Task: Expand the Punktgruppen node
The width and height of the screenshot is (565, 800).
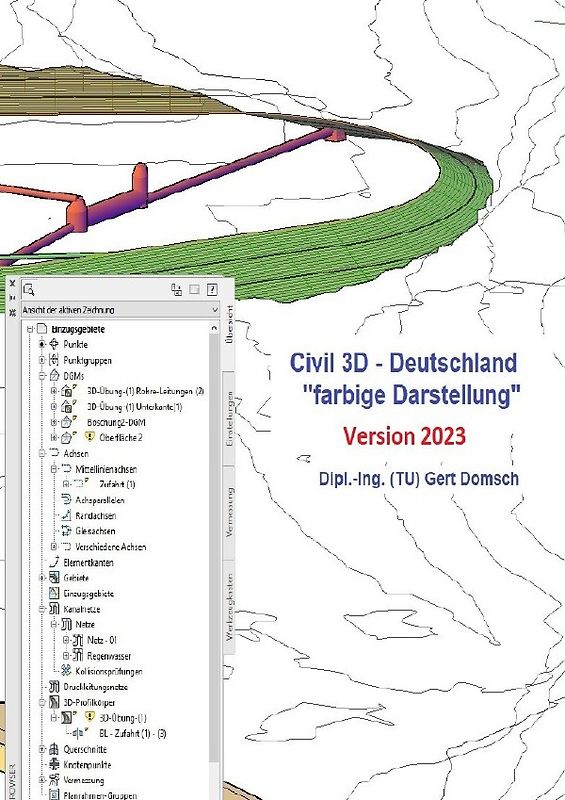Action: tap(42, 360)
